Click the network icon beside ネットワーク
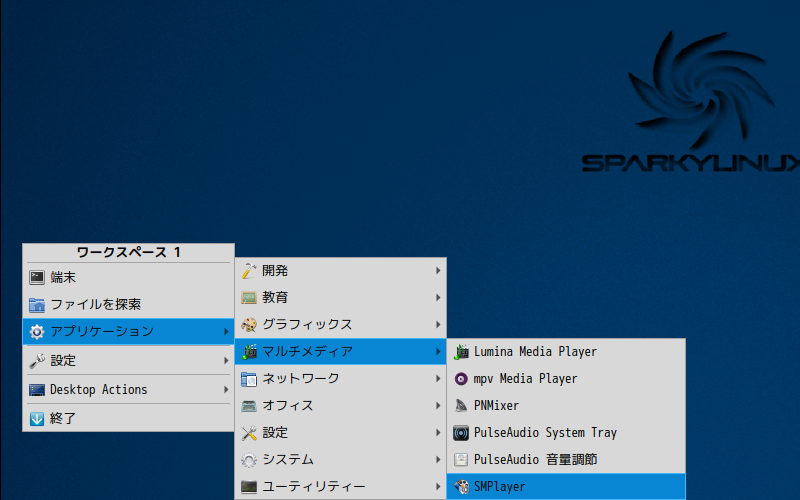The height and width of the screenshot is (500, 800). coord(249,379)
